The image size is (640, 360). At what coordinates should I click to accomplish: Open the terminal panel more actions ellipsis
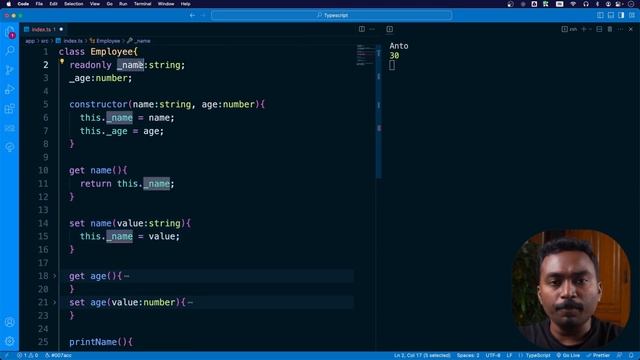(x=620, y=29)
